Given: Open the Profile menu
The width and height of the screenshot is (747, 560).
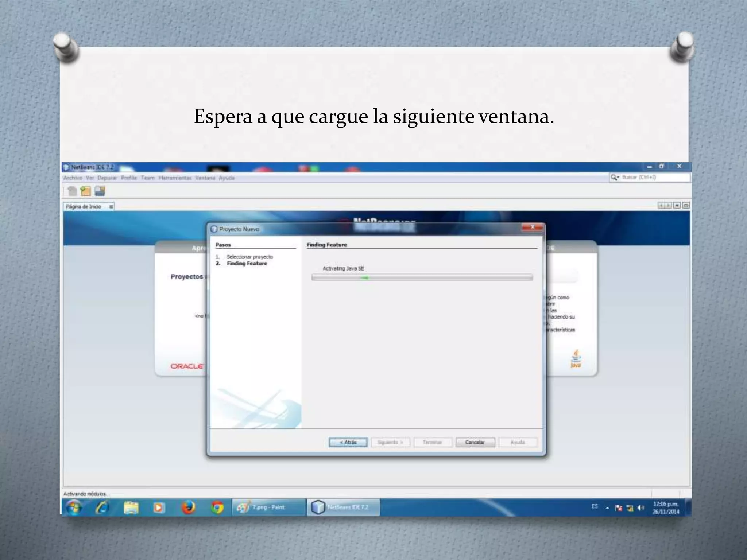Looking at the screenshot, I should click(129, 178).
